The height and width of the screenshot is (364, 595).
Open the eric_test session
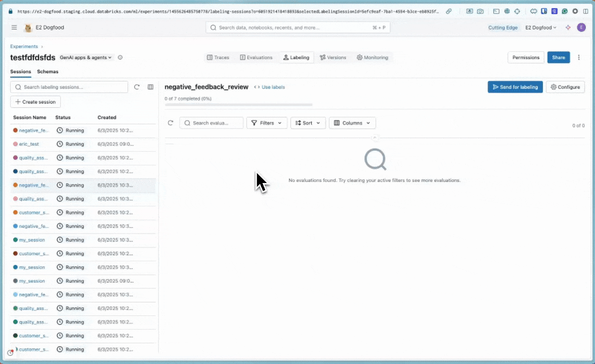coord(29,144)
